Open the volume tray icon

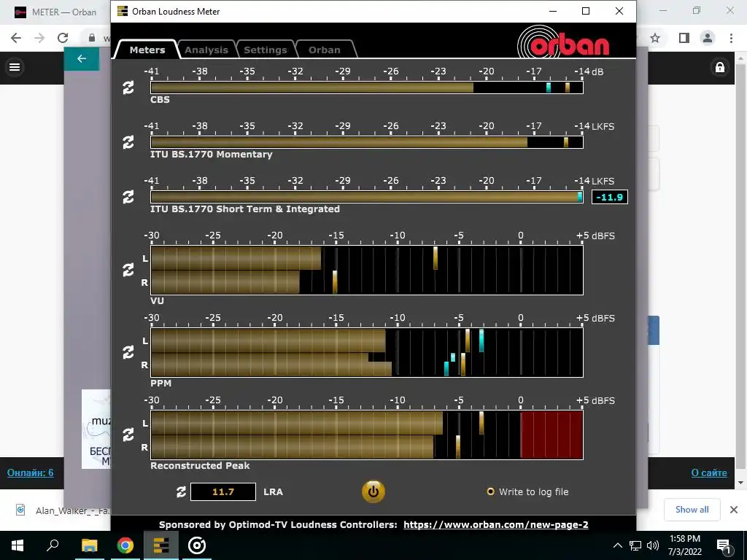click(x=653, y=545)
